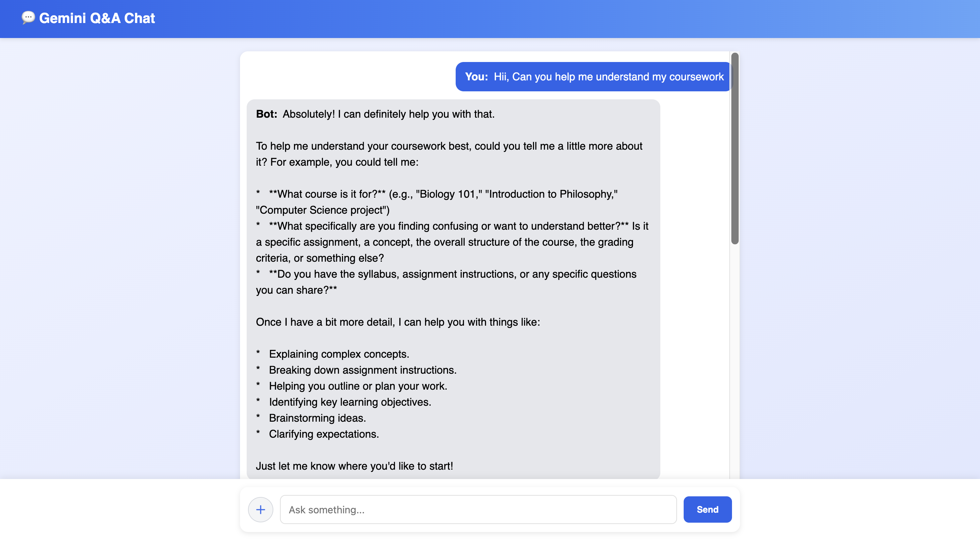Click 'Helping you outline or plan your work.'
980x540 pixels.
pos(358,386)
